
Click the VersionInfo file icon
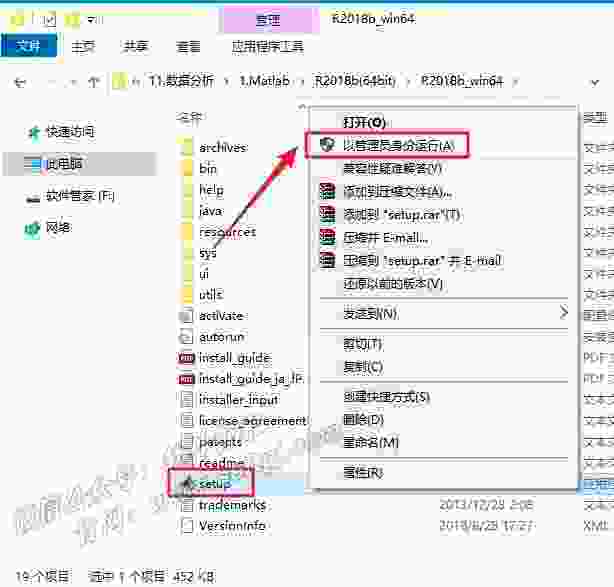coord(187,526)
